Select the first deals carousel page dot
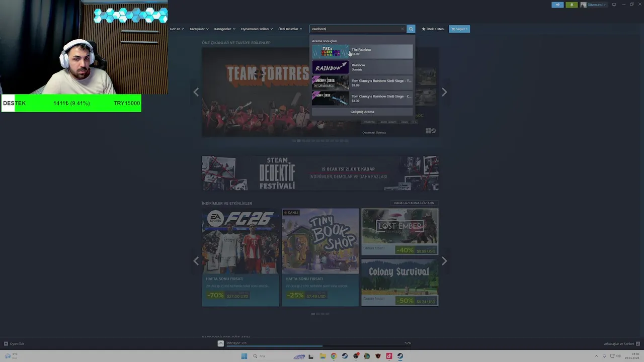Viewport: 644px width, 362px height. pos(313,314)
